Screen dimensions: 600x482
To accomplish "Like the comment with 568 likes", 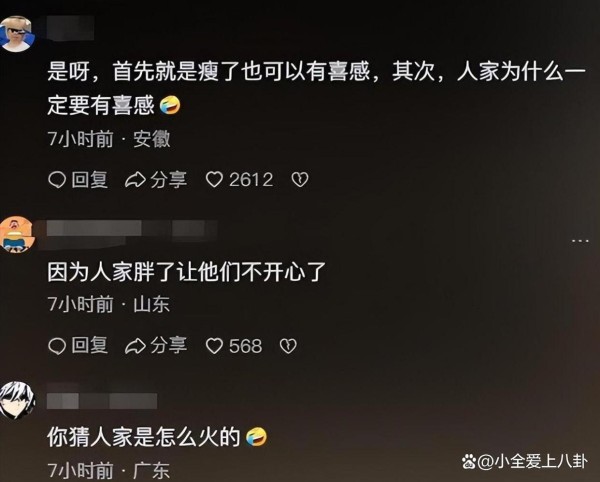I will point(214,346).
